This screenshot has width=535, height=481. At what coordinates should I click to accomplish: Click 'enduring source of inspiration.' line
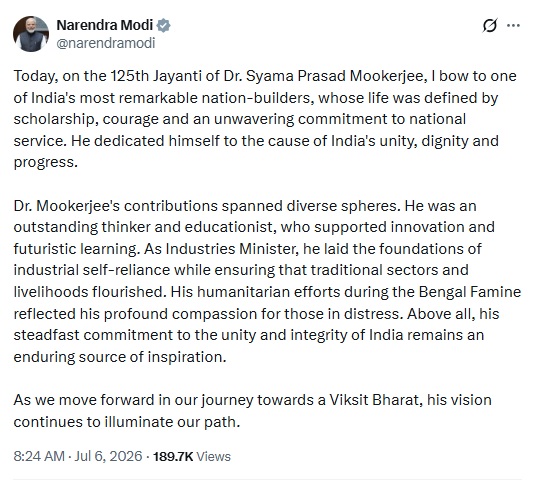[x=120, y=357]
